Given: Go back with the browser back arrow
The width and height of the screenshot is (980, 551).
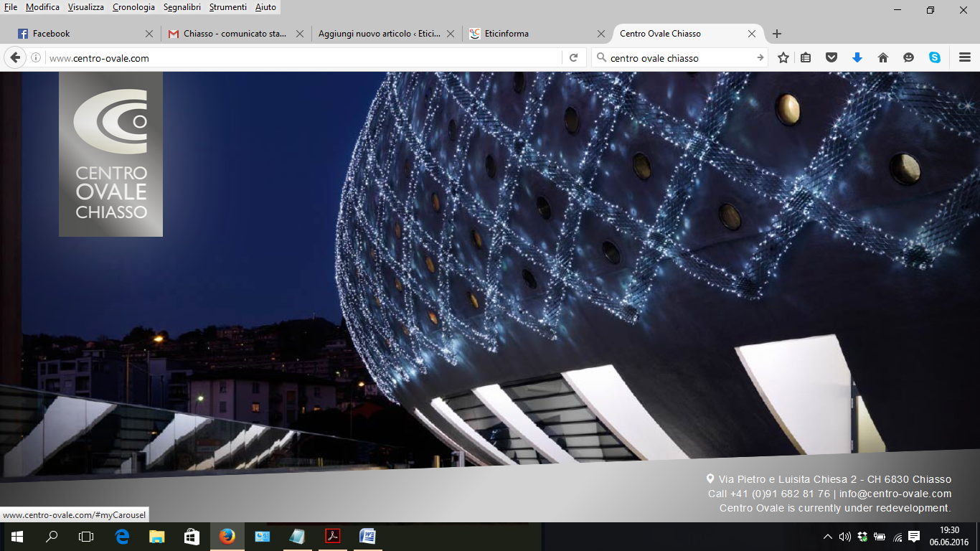Looking at the screenshot, I should point(15,58).
